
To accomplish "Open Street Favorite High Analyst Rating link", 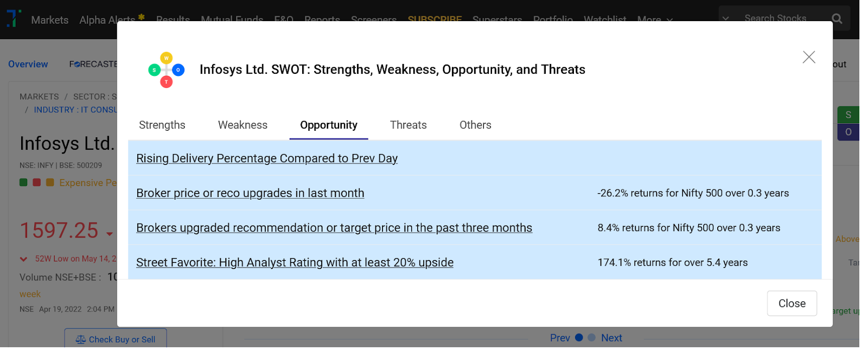I will pos(295,263).
